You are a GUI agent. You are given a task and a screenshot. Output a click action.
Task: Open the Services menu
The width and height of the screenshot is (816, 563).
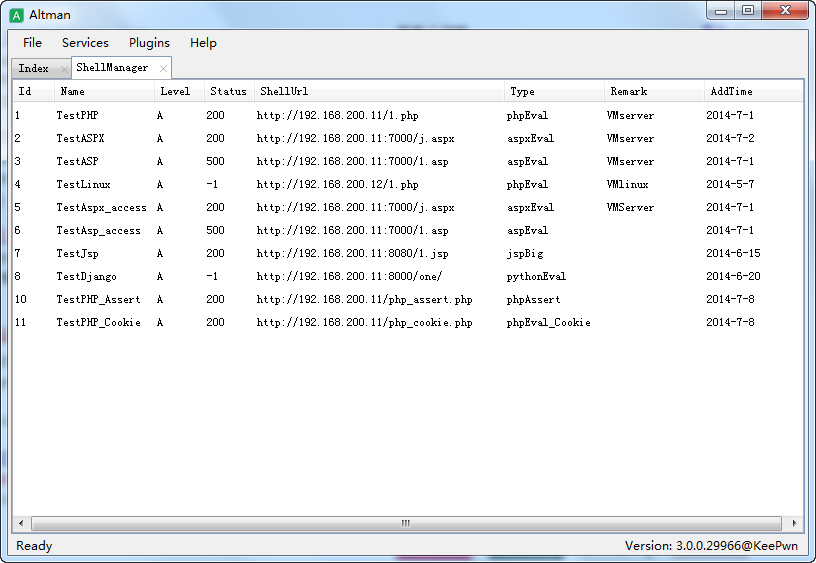[x=85, y=43]
